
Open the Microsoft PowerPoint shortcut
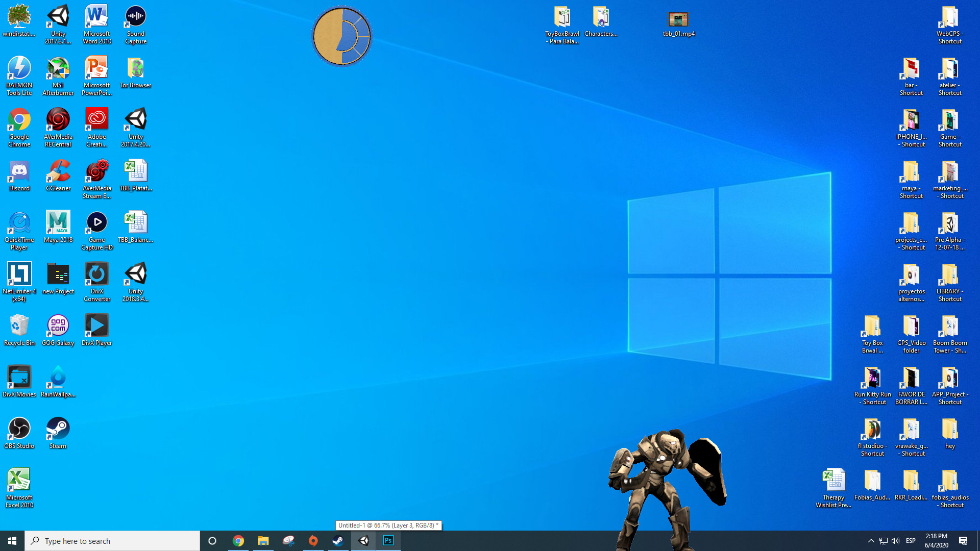(97, 76)
